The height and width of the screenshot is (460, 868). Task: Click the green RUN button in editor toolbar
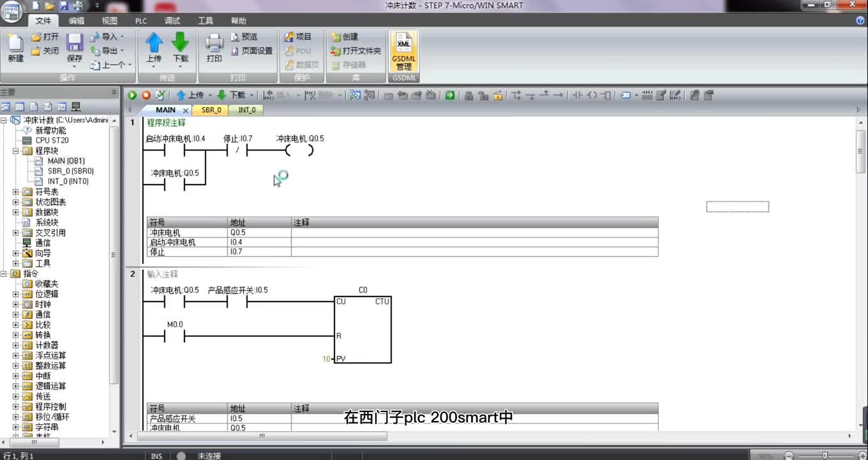point(132,95)
